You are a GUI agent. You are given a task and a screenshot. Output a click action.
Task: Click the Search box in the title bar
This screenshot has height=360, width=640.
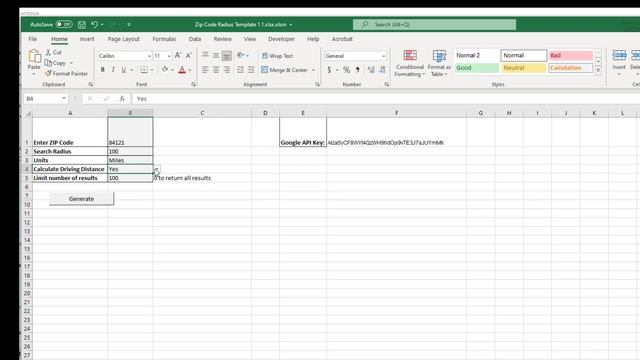point(434,24)
